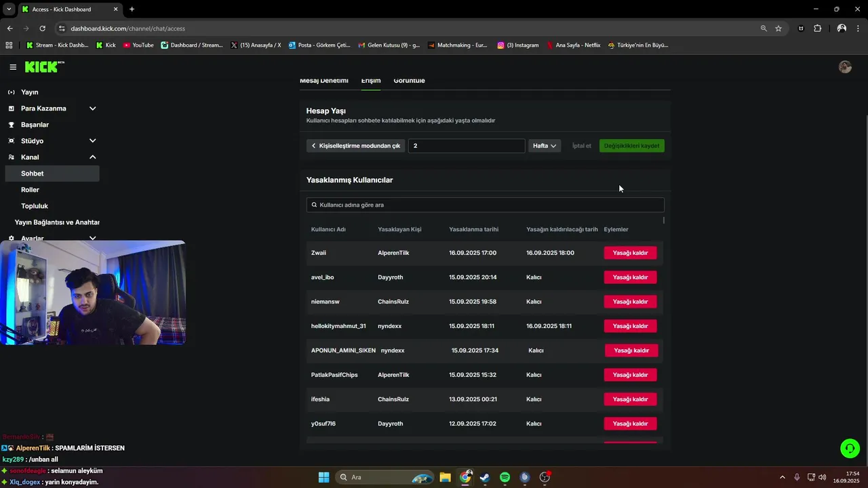Open the Instagram bookmark
The height and width of the screenshot is (488, 868).
518,45
